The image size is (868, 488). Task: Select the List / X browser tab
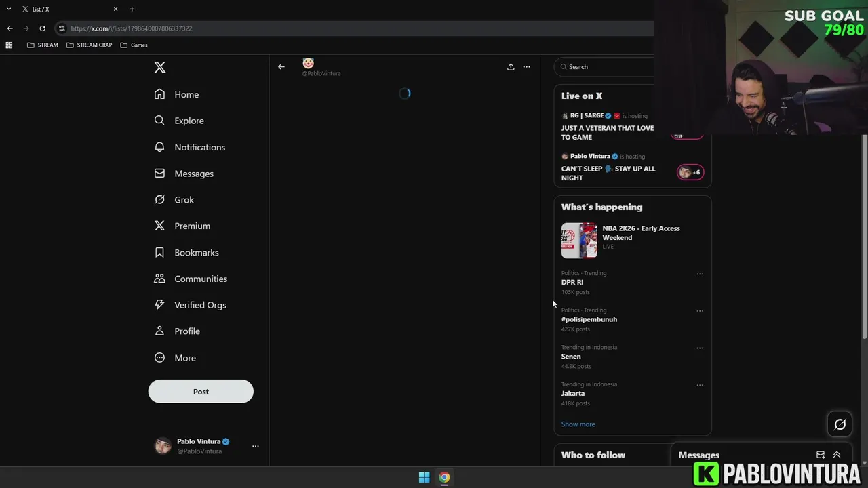click(x=69, y=9)
